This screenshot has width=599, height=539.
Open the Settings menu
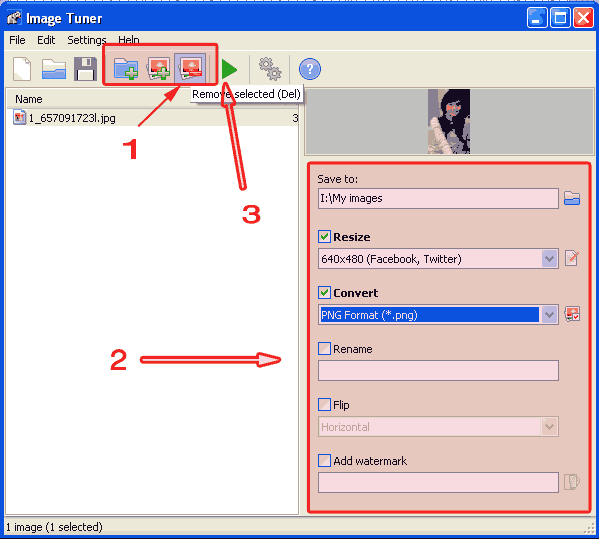click(x=87, y=40)
